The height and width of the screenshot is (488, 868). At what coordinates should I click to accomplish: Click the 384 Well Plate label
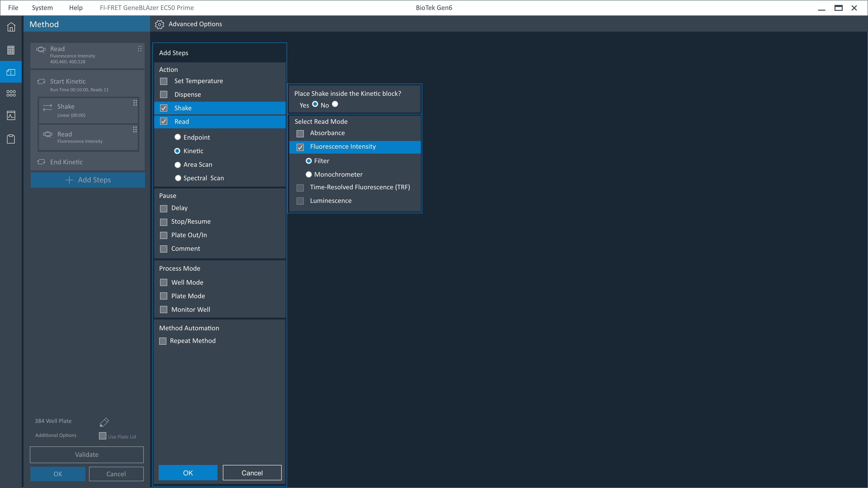[53, 421]
